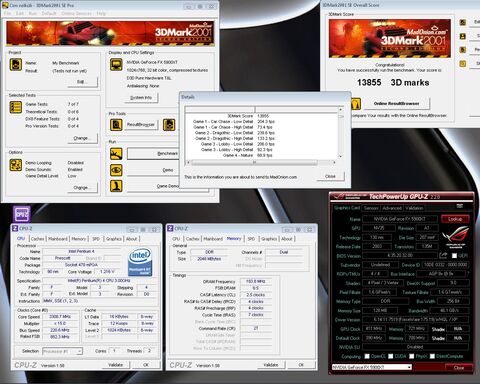Click Core Speed value in CPU-Z

point(60,317)
